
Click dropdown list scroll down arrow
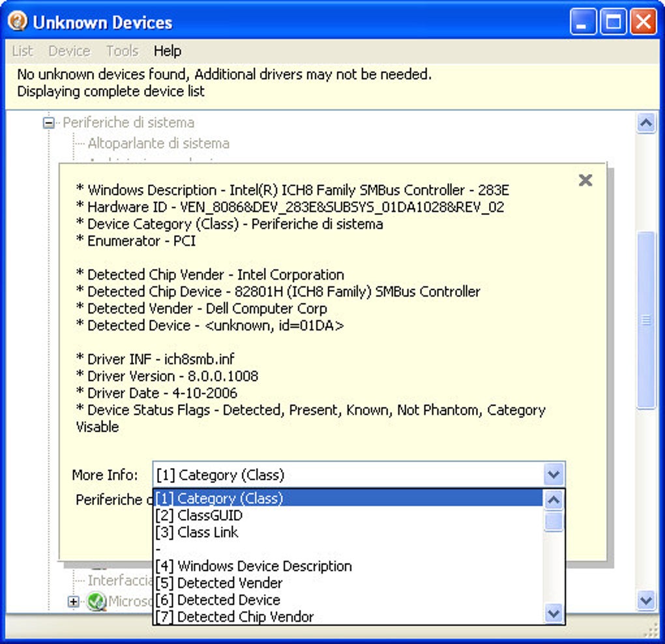pos(554,613)
